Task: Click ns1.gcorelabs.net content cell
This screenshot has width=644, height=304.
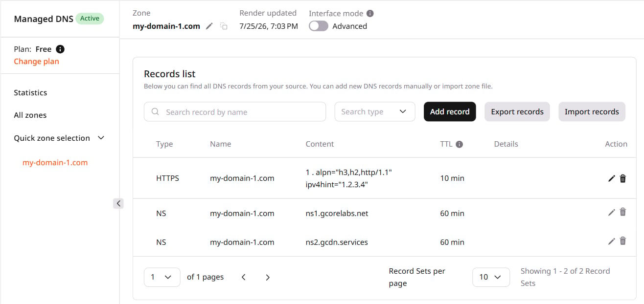Action: (x=337, y=214)
